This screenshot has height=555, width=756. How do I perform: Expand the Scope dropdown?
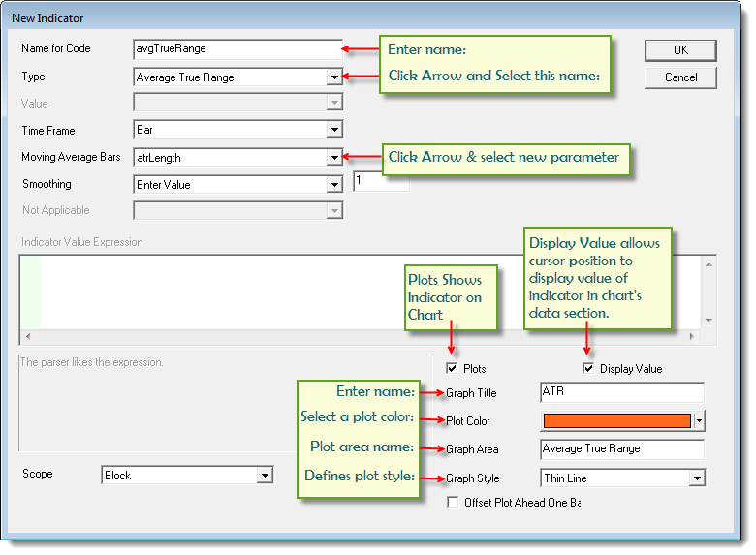pos(265,476)
